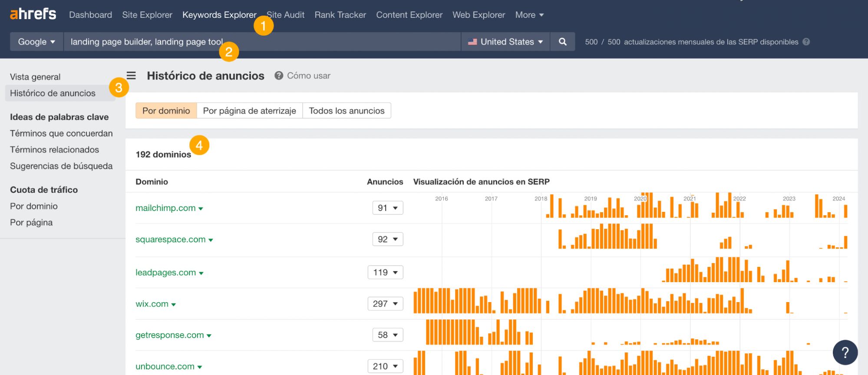Click the question mark beside Cómo usar

(x=279, y=76)
